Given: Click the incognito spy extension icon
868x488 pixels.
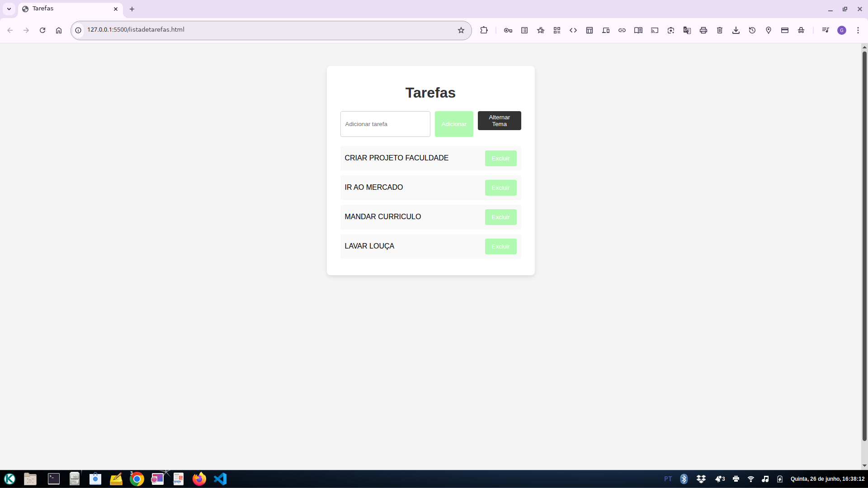Looking at the screenshot, I should tap(801, 30).
